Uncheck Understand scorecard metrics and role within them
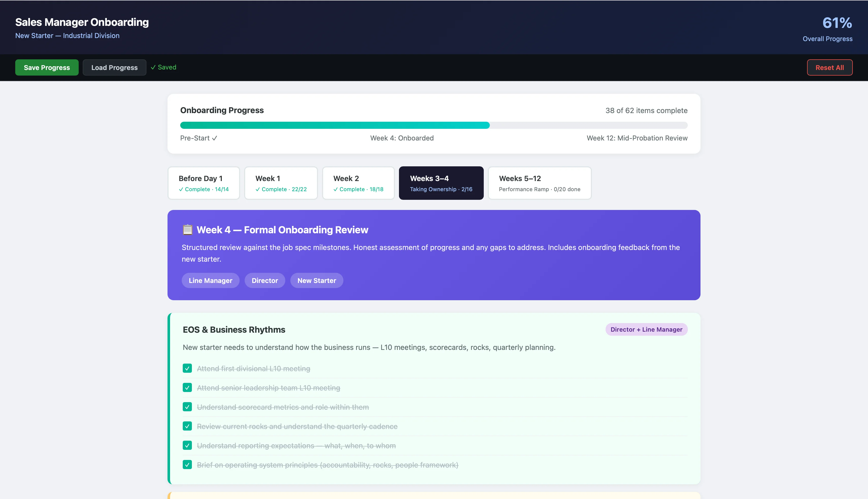This screenshot has width=868, height=499. [187, 407]
